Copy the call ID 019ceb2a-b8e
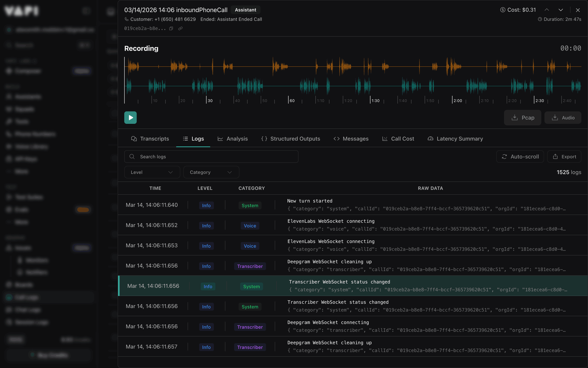The height and width of the screenshot is (368, 588). (x=171, y=29)
